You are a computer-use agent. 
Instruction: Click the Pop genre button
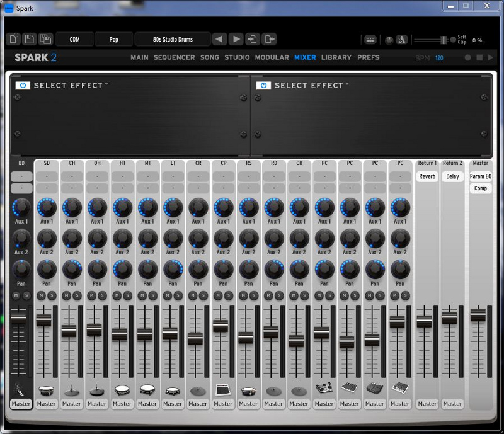click(114, 39)
